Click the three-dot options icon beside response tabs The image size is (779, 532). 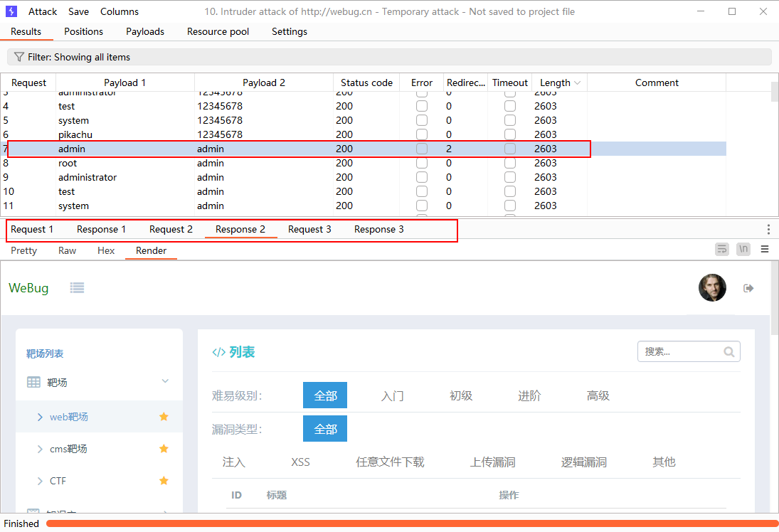(768, 229)
